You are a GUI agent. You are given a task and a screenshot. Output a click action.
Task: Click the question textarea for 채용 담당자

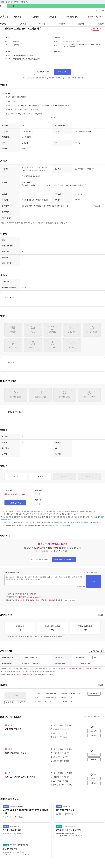(x=44, y=580)
